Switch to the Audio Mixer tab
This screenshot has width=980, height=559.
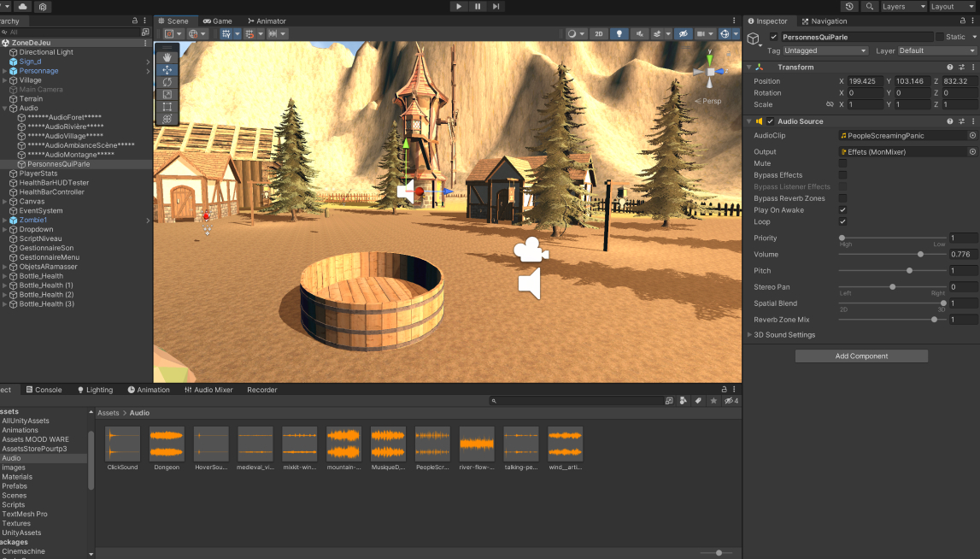[208, 390]
